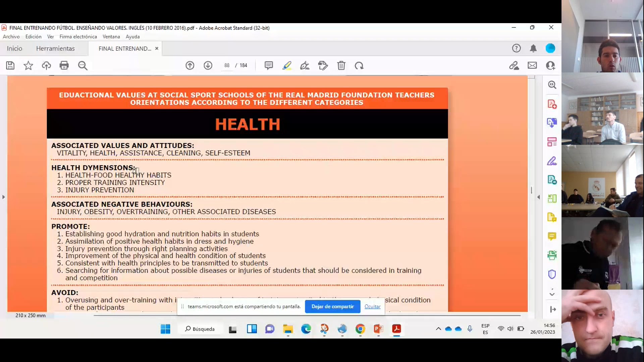
Task: Expand the tools sidebar with the arrow-bar icon
Action: pyautogui.click(x=553, y=309)
